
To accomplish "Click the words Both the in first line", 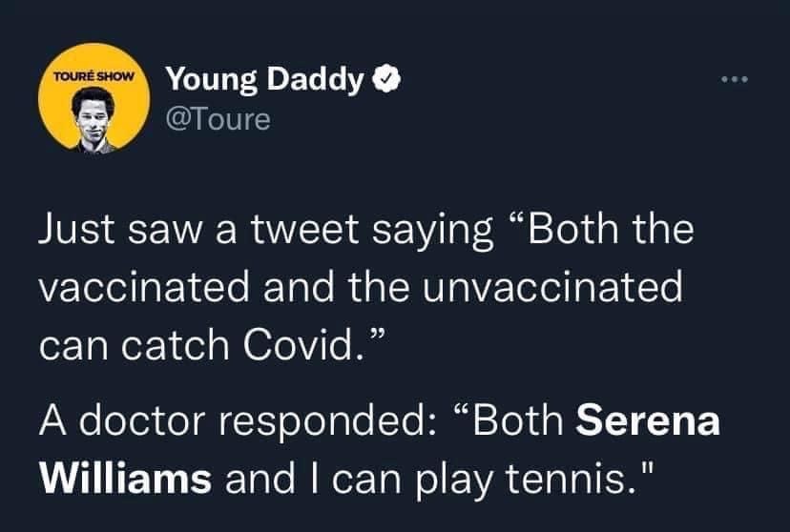I will 610,229.
